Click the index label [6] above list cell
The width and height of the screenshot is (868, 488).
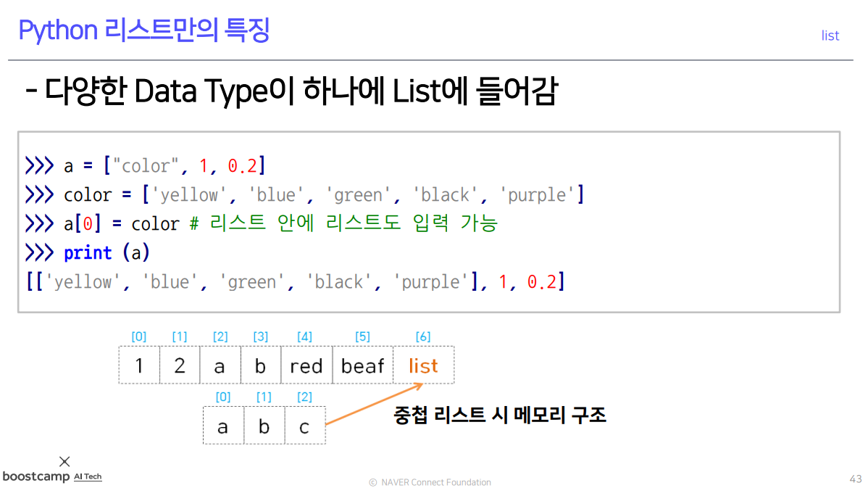pos(423,336)
